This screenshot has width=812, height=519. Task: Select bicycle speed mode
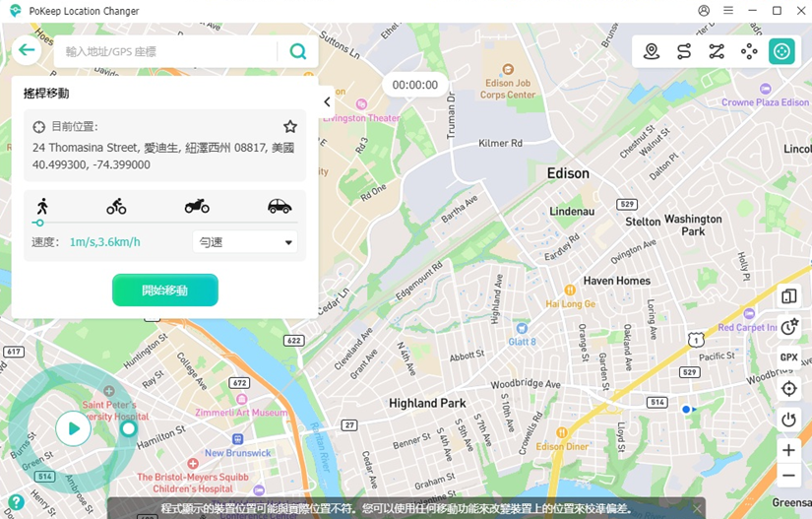[x=116, y=207]
